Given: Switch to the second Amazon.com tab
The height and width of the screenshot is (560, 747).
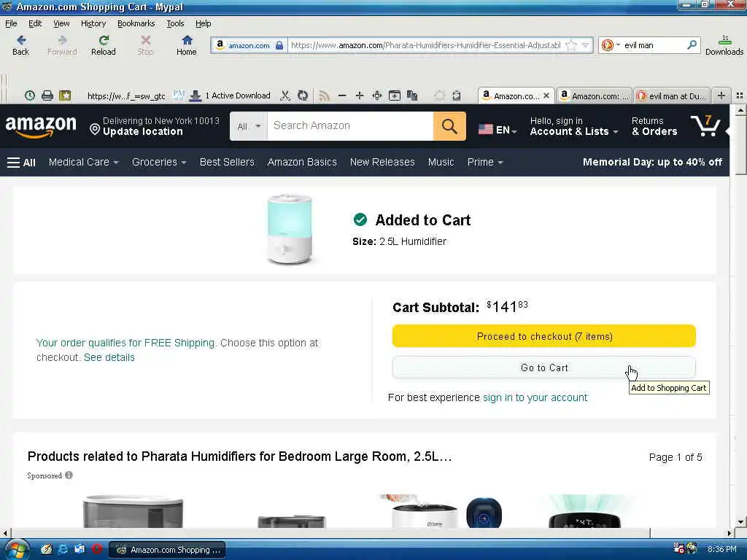Looking at the screenshot, I should pyautogui.click(x=594, y=96).
